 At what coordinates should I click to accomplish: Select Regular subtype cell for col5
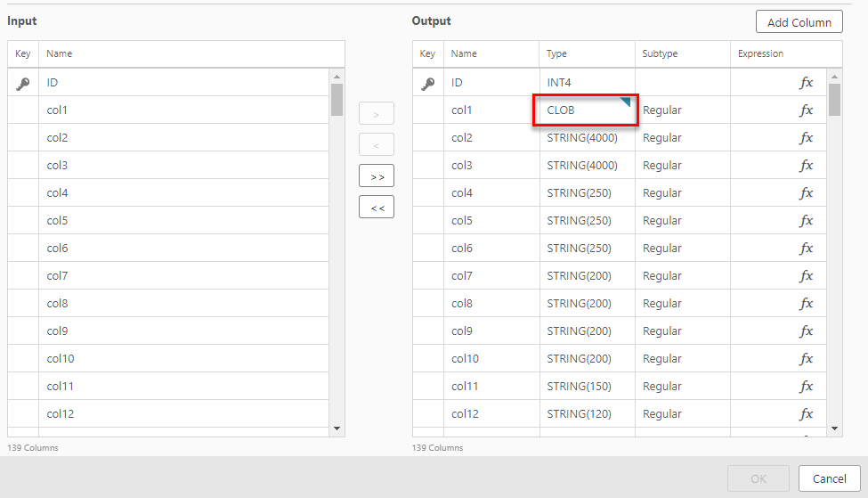click(682, 221)
